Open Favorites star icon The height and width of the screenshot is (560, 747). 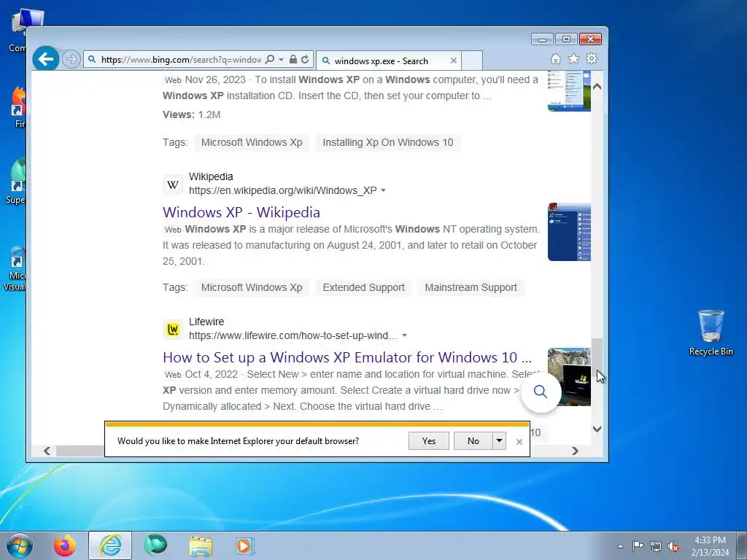pyautogui.click(x=573, y=58)
